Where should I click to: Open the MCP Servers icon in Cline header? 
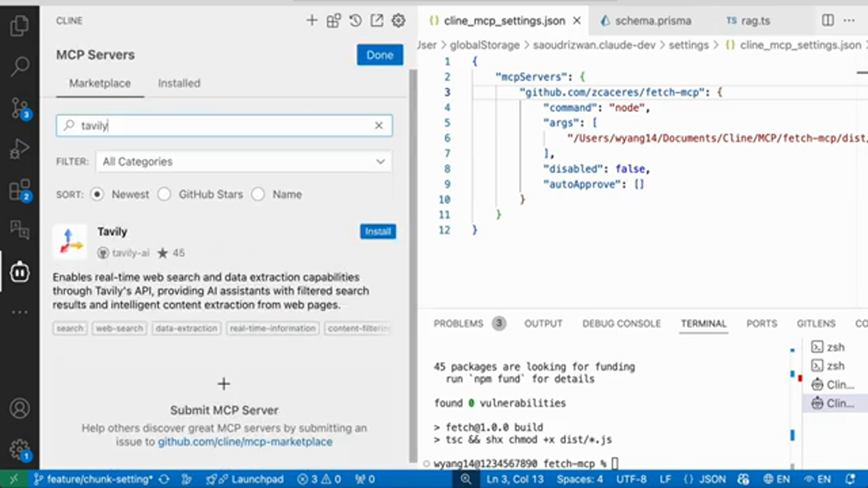[x=333, y=20]
